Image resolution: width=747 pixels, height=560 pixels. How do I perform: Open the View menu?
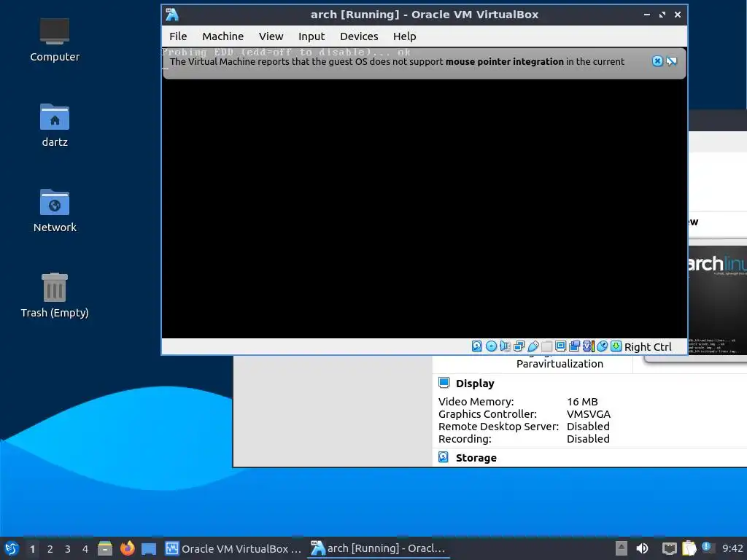pyautogui.click(x=271, y=36)
